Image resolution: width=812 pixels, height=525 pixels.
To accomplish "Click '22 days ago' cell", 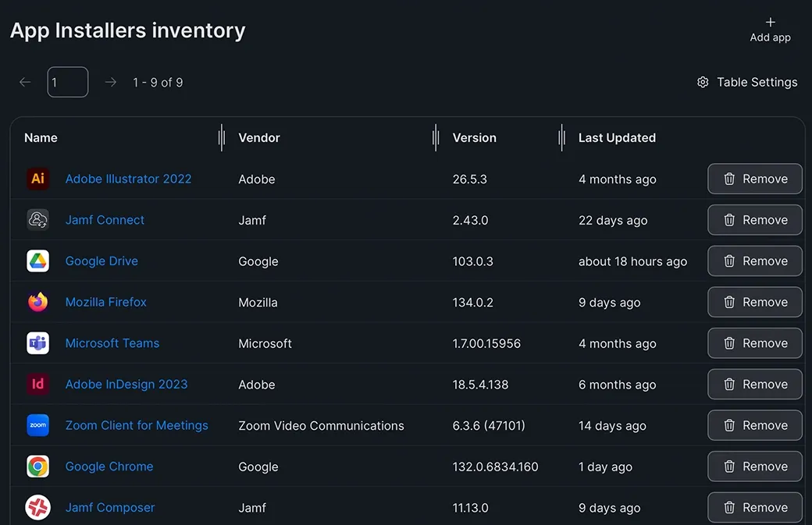I will click(x=613, y=220).
